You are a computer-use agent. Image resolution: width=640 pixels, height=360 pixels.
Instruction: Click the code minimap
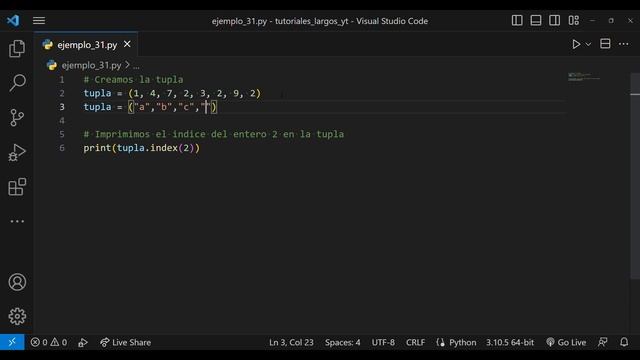584,77
